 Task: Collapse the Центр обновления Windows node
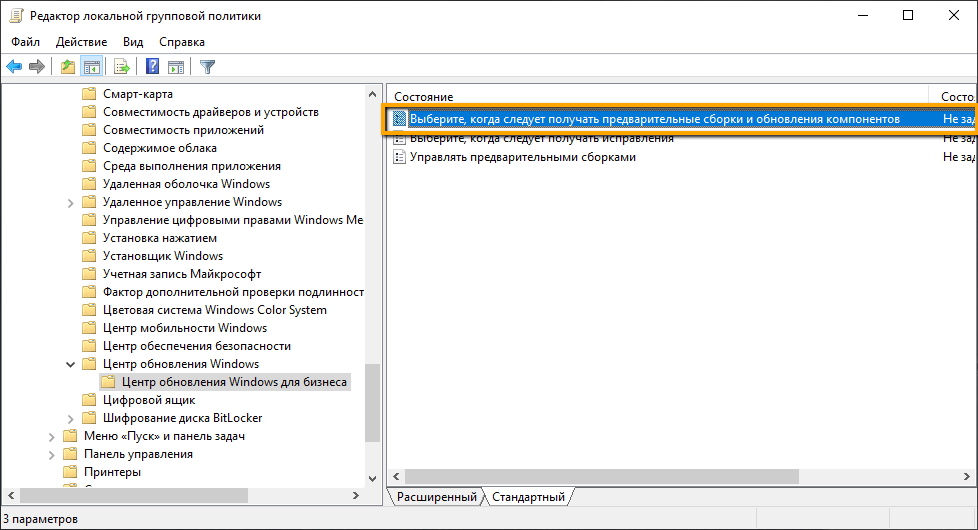70,364
